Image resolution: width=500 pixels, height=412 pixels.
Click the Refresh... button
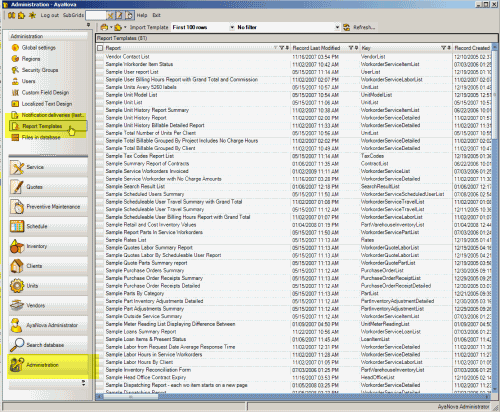[x=364, y=27]
